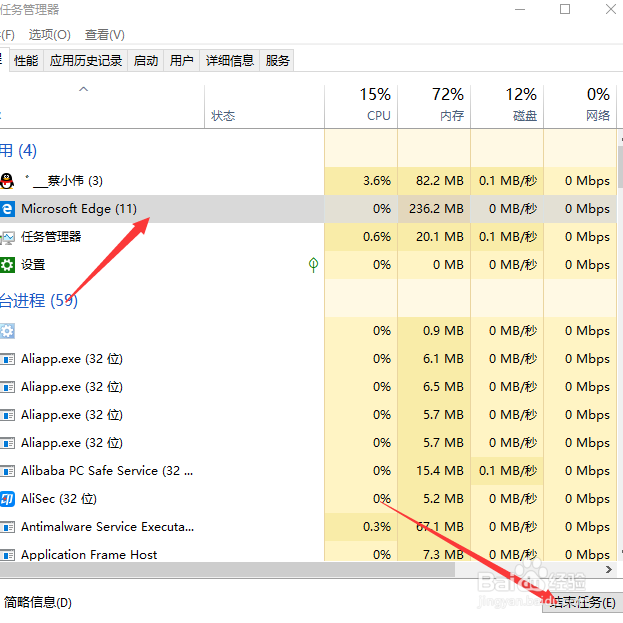Sort by the 磁盘 column header
623x623 pixels.
[507, 106]
